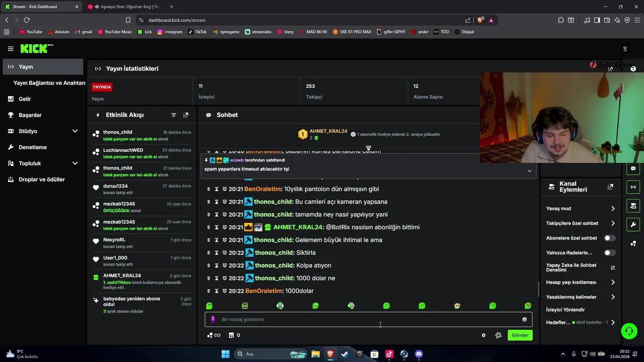Viewport: 644px width, 362px height.
Task: Select Yayın in the left sidebar
Action: (43, 67)
